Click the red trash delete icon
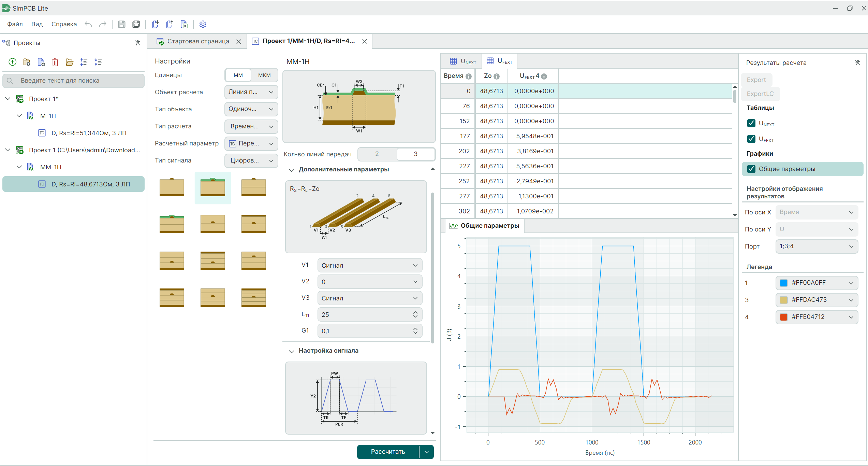Image resolution: width=868 pixels, height=466 pixels. pos(55,62)
